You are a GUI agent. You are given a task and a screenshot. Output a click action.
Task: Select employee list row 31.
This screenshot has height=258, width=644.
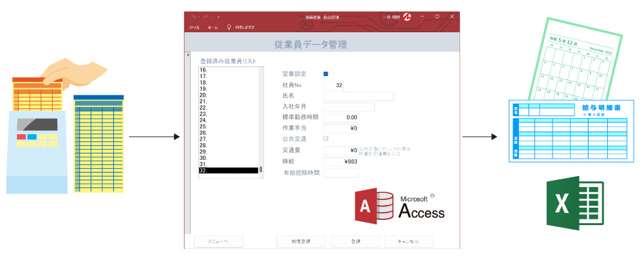pos(229,164)
